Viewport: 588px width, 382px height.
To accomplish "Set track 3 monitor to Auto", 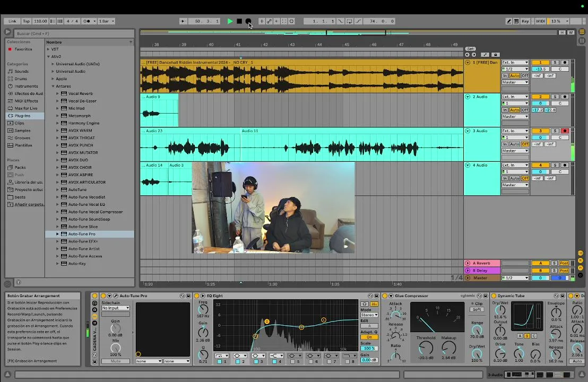I will [515, 144].
